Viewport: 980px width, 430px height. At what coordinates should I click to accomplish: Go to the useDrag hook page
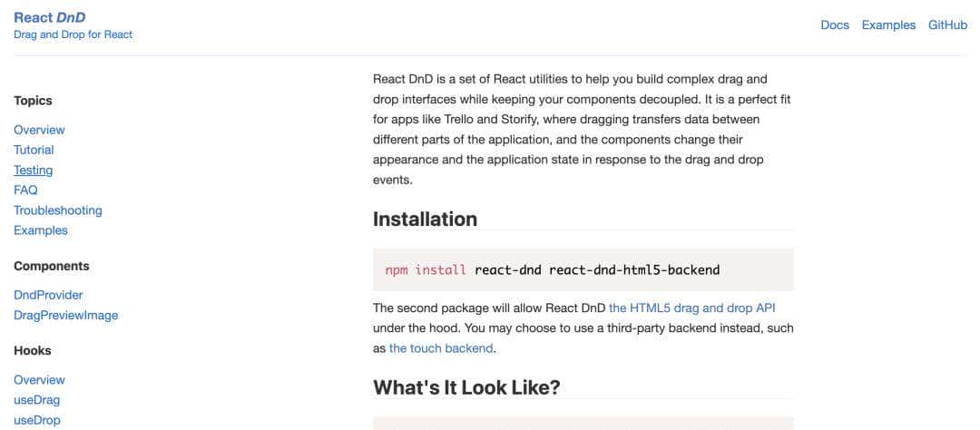36,400
